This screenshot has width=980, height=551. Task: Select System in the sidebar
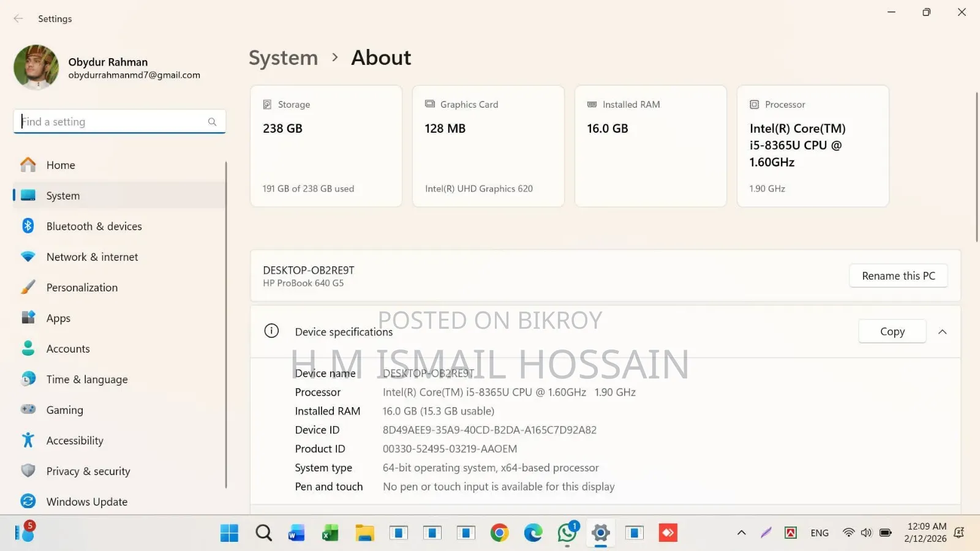coord(119,195)
